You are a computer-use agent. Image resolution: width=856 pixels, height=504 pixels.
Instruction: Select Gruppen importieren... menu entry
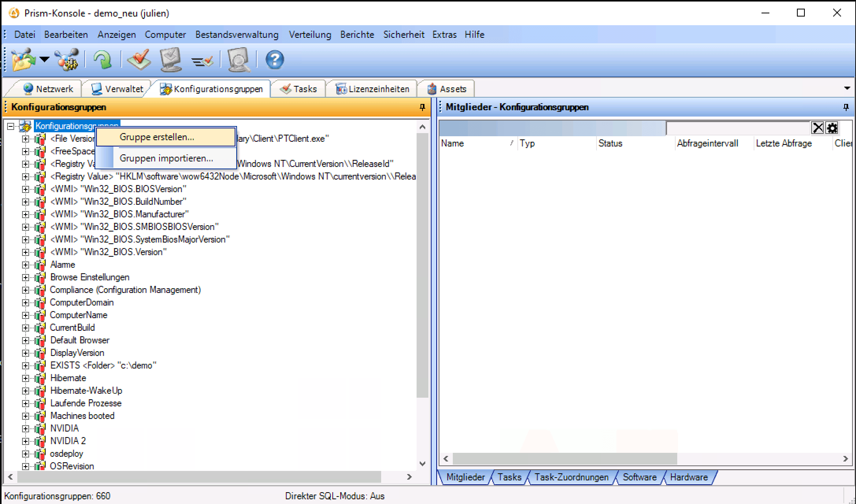[x=166, y=158]
